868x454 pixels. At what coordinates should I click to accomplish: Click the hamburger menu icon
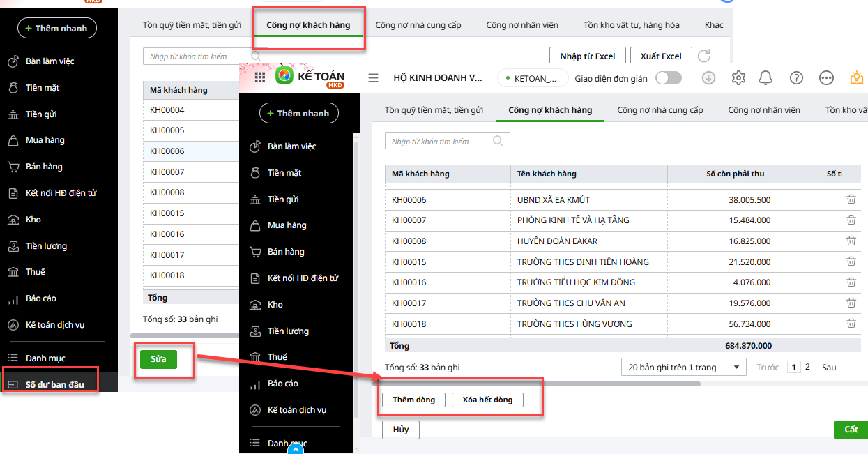pos(373,78)
